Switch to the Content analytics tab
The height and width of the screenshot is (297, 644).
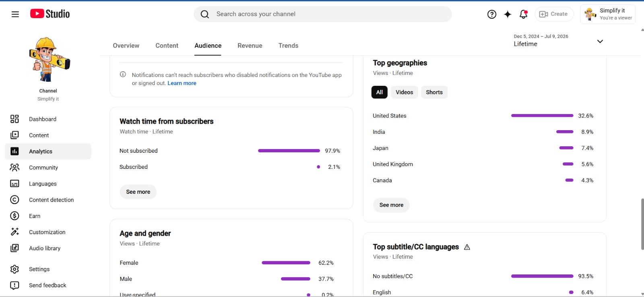click(x=167, y=46)
